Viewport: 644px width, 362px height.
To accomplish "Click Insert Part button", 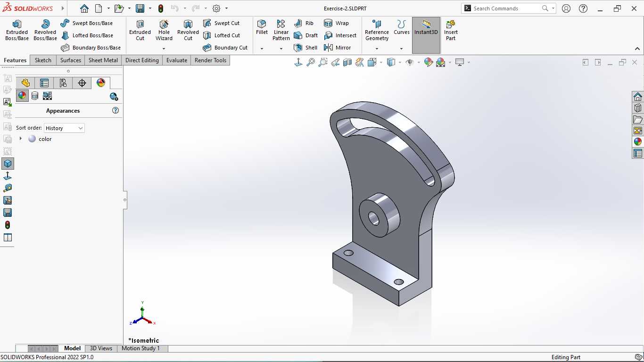I will point(451,30).
